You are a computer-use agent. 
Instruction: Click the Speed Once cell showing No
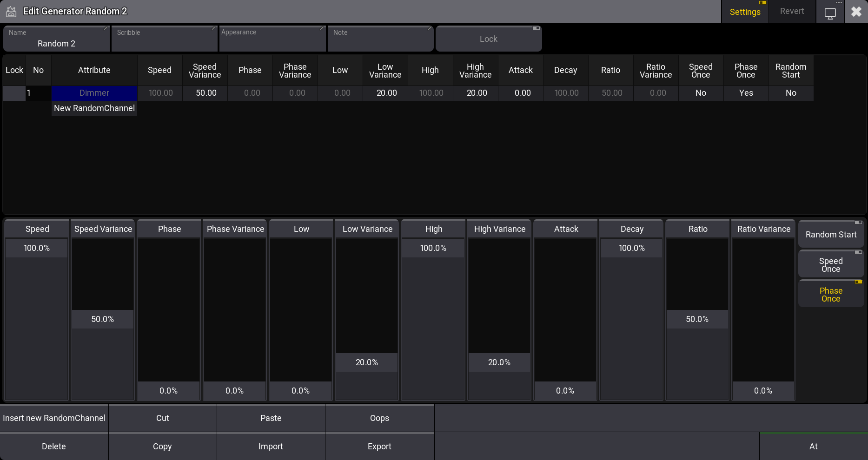pyautogui.click(x=701, y=93)
